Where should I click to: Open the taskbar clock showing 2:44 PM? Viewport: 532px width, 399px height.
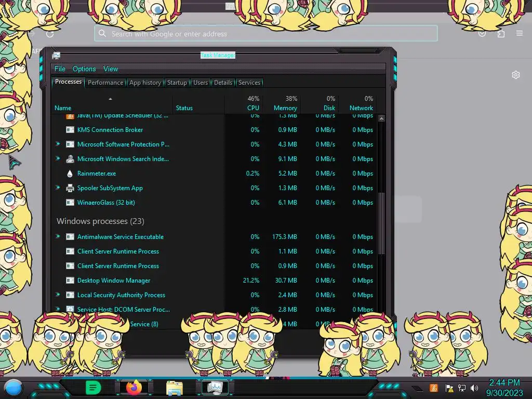(x=504, y=388)
